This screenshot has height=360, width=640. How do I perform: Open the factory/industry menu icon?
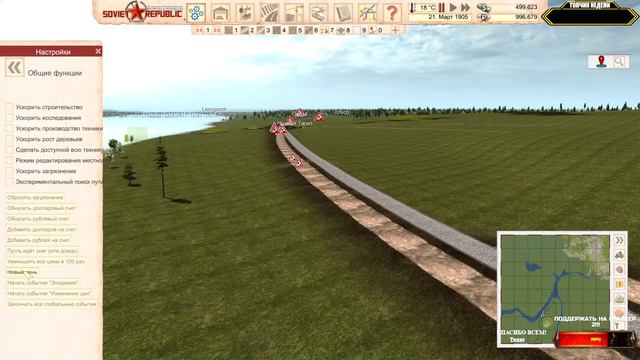coord(245,13)
